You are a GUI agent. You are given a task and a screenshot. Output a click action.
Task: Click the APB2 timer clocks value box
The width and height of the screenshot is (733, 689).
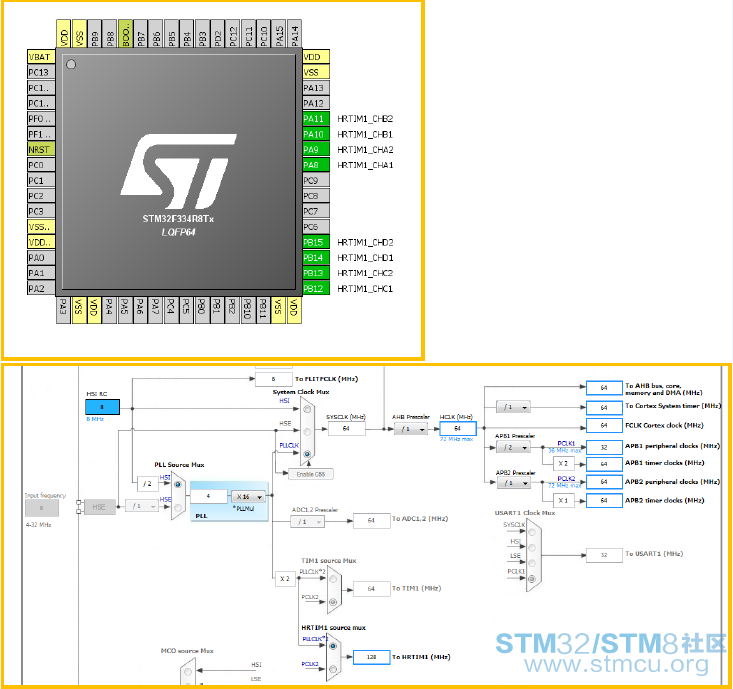coord(604,500)
